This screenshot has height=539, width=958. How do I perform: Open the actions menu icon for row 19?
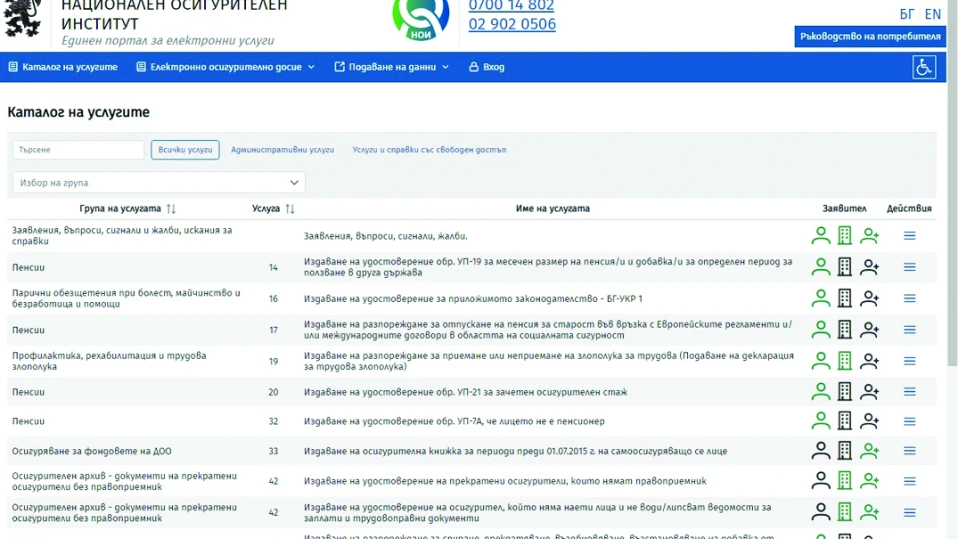(909, 361)
